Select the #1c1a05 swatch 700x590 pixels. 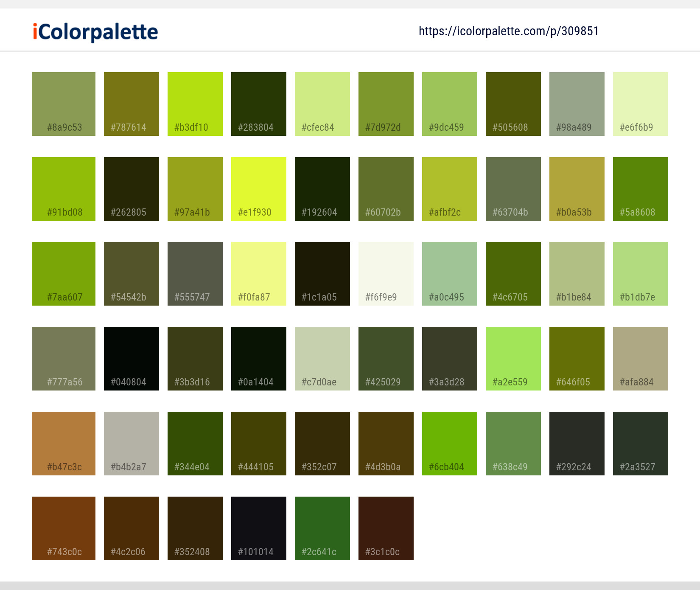[322, 274]
